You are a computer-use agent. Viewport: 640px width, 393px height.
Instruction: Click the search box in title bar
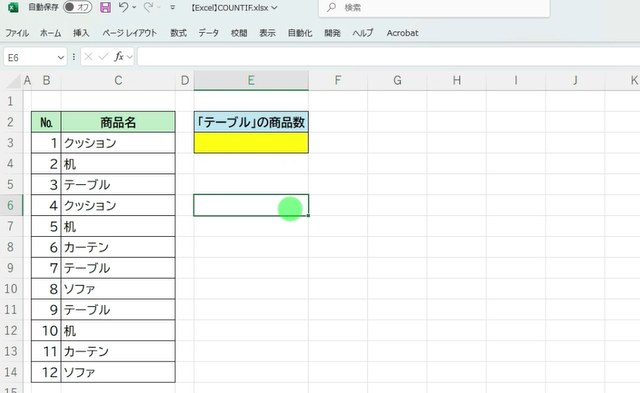[x=434, y=8]
